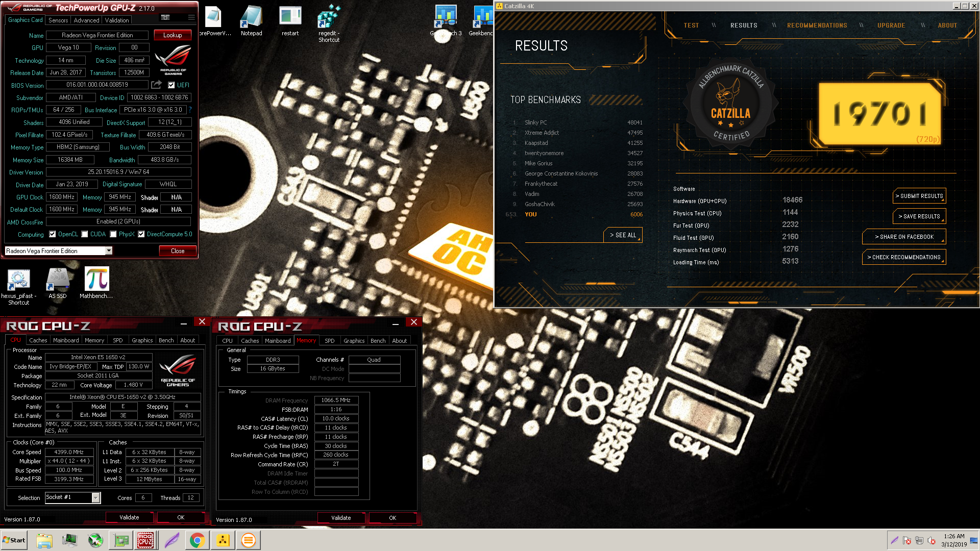Click the Show Desktop tray icon
The height and width of the screenshot is (551, 980).
(x=974, y=540)
